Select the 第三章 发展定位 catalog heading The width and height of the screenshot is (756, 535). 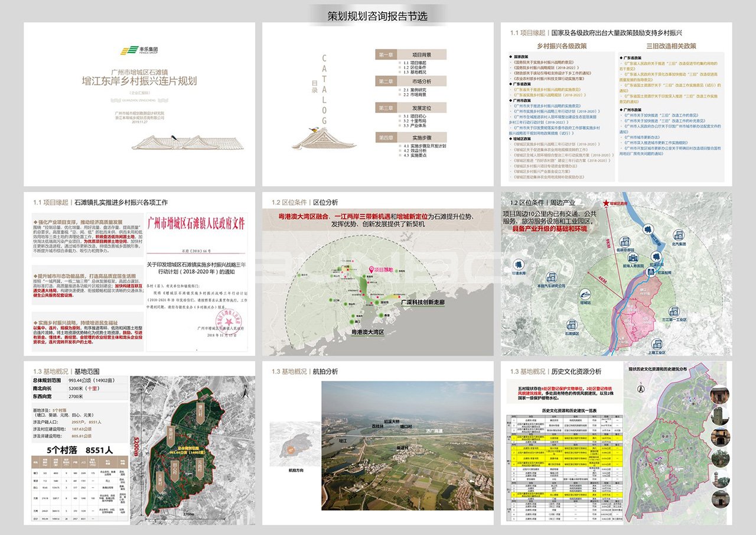tap(410, 108)
